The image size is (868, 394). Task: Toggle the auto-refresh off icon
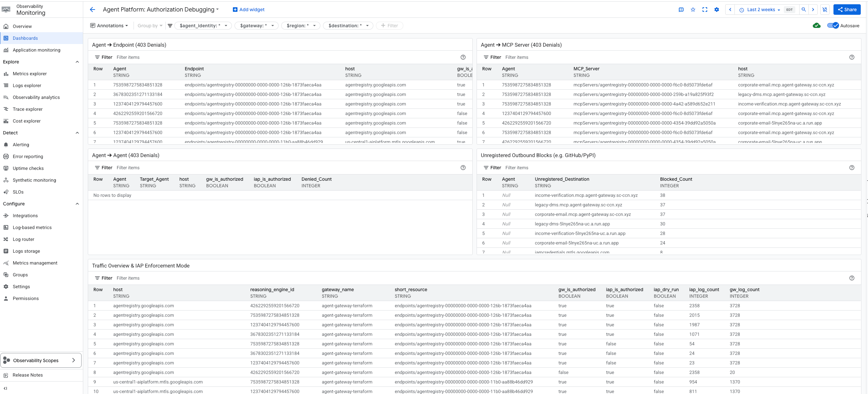coord(825,10)
